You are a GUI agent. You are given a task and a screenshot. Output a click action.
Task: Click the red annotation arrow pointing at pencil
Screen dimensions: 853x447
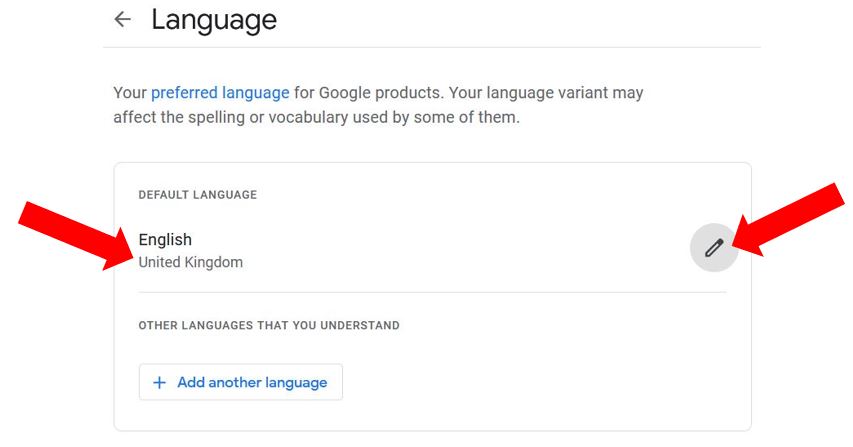tap(789, 219)
